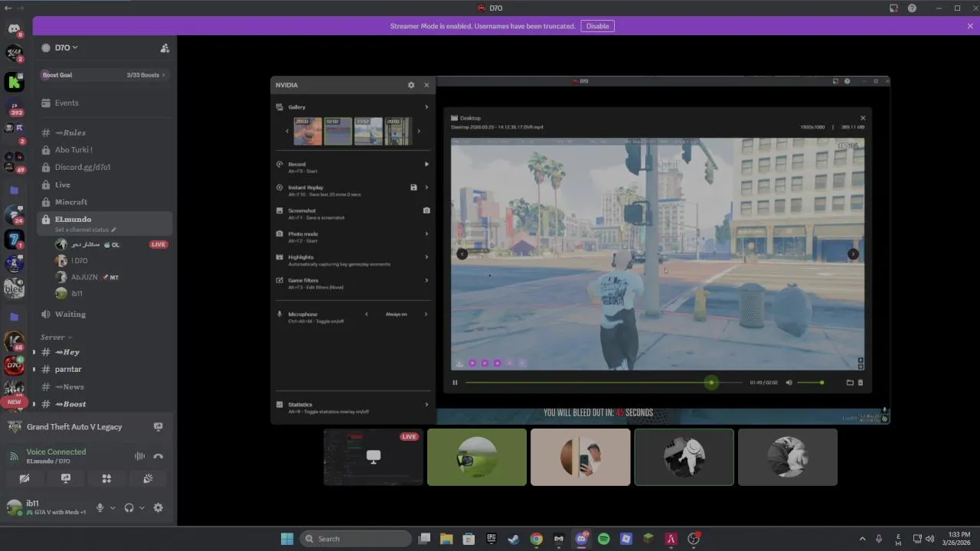
Task: Open the Live channel
Action: point(105,184)
